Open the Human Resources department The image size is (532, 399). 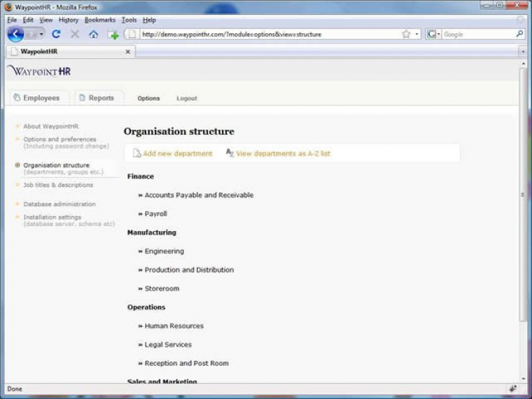coord(174,326)
